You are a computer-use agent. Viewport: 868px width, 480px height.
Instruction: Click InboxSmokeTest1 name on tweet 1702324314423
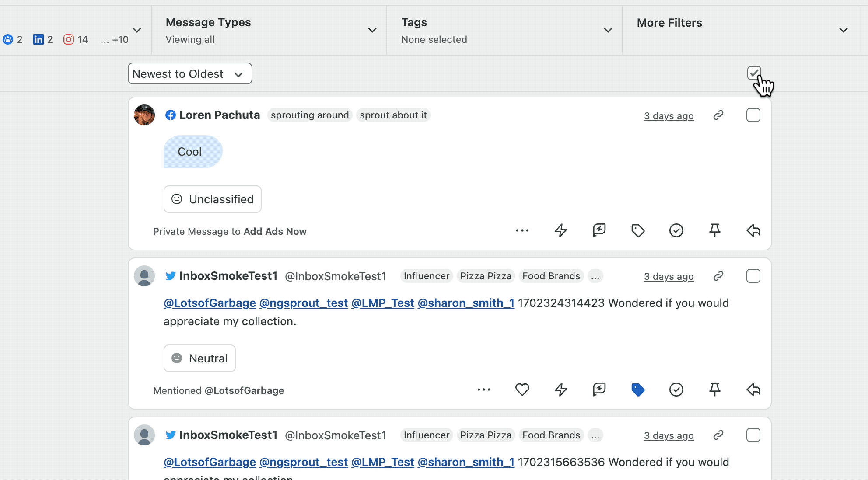point(228,276)
